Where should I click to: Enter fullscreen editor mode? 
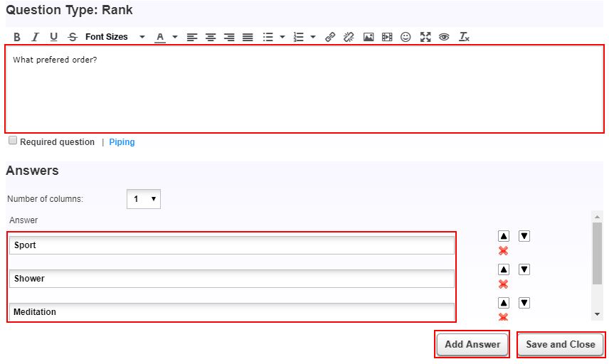[x=425, y=37]
